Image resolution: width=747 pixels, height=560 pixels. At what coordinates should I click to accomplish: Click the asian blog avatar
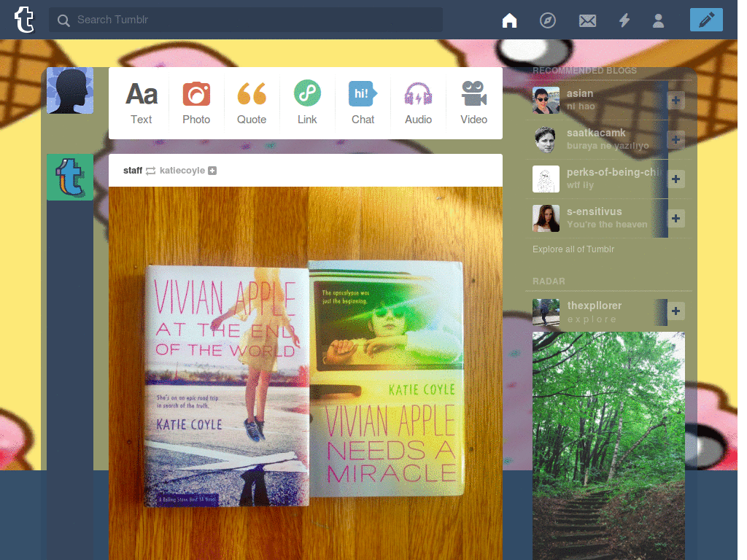(x=546, y=100)
